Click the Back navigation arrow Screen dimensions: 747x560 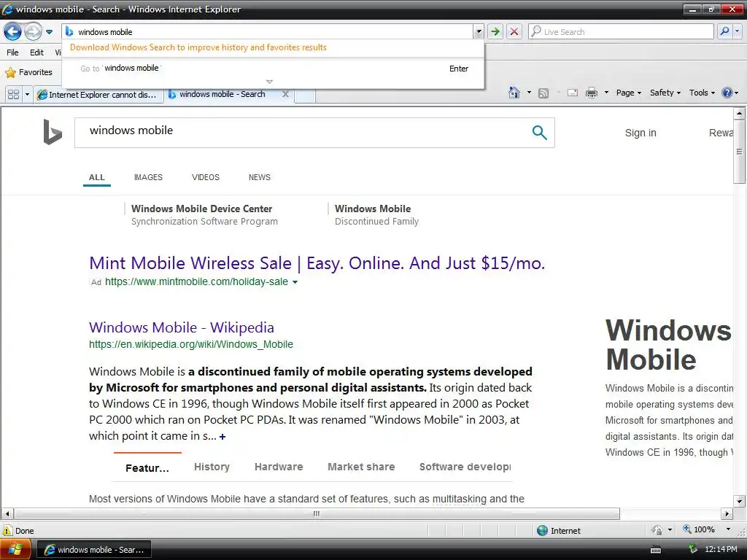coord(12,32)
